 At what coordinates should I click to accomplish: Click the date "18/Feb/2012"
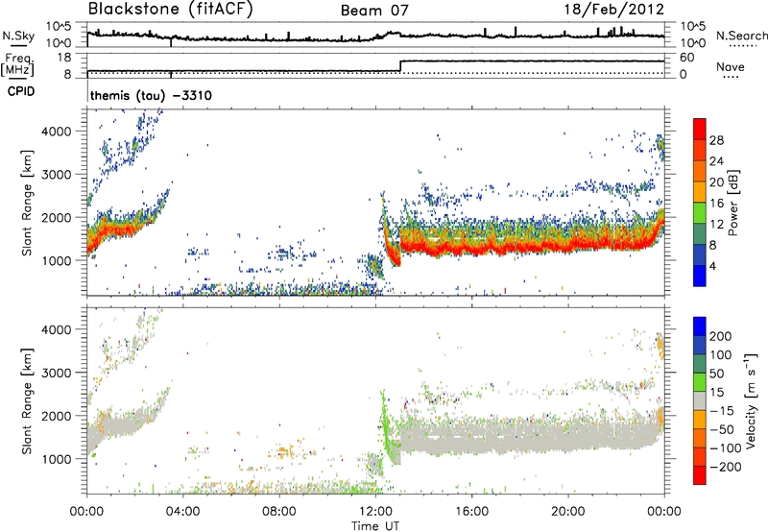tap(614, 9)
